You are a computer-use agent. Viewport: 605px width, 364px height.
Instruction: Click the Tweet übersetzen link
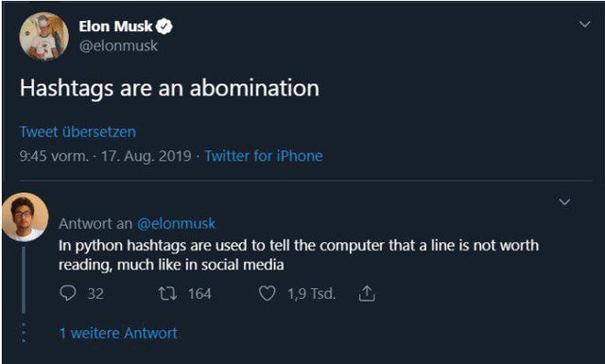click(x=78, y=132)
